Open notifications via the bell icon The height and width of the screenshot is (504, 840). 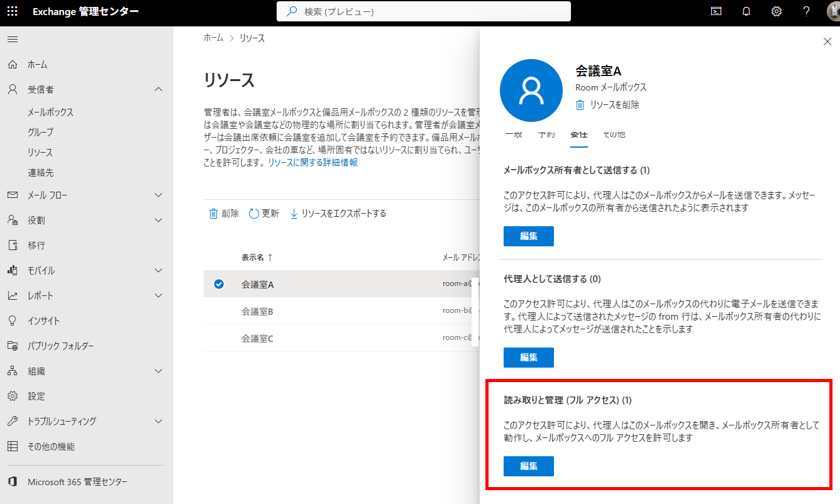pyautogui.click(x=746, y=11)
